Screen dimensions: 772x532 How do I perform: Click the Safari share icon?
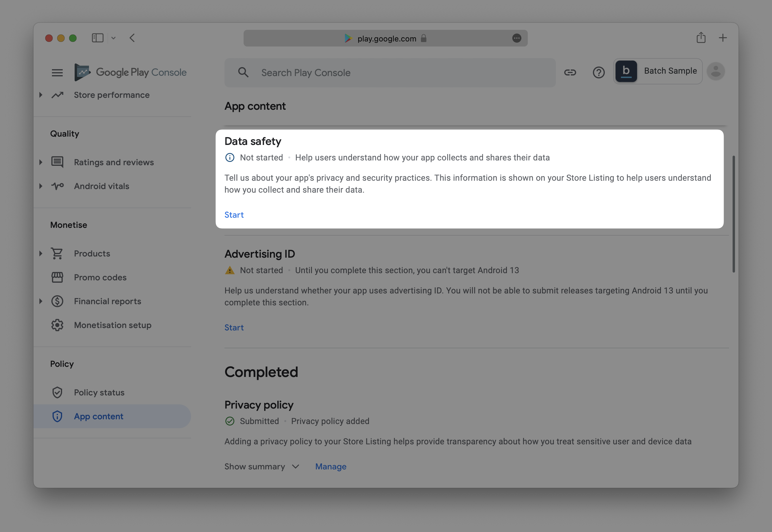pos(701,38)
